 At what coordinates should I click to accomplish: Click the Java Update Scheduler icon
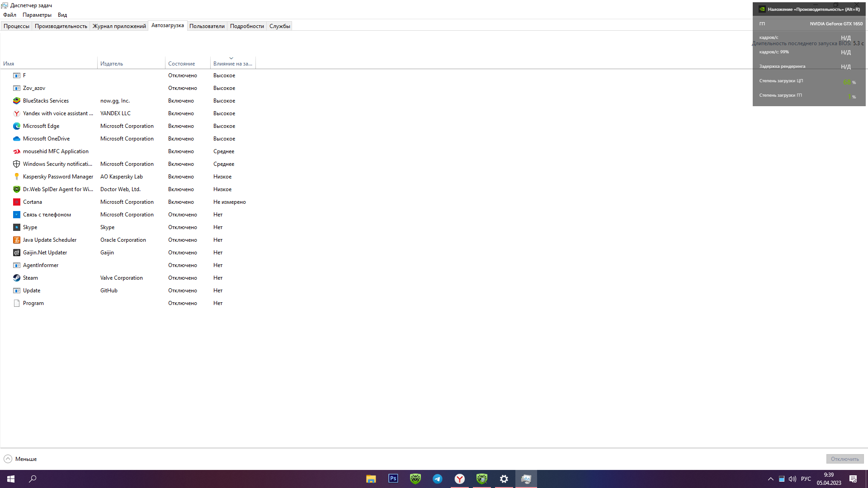(x=17, y=240)
